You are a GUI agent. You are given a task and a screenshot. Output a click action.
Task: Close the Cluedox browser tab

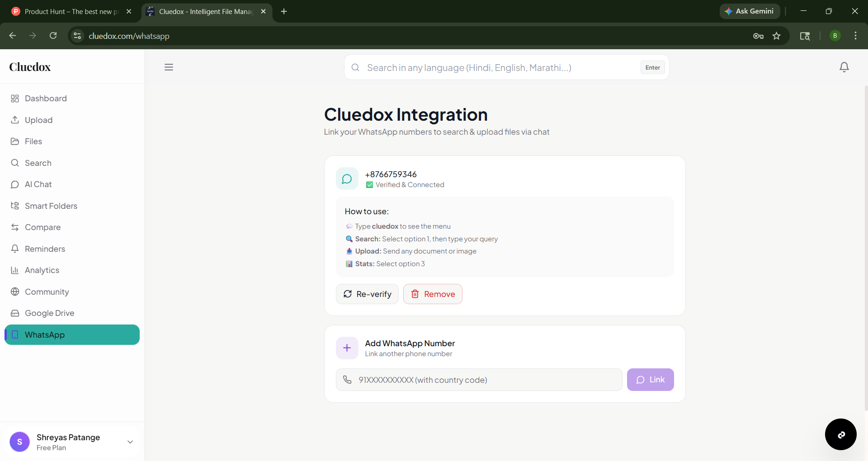[264, 11]
